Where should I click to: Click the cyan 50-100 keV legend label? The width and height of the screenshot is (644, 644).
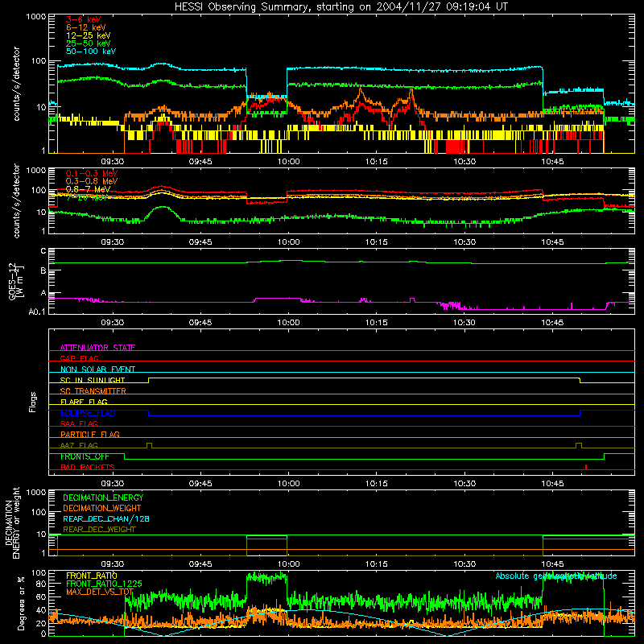point(90,52)
